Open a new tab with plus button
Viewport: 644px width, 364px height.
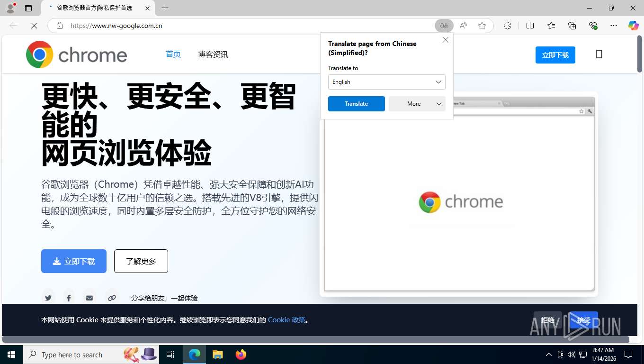(165, 8)
